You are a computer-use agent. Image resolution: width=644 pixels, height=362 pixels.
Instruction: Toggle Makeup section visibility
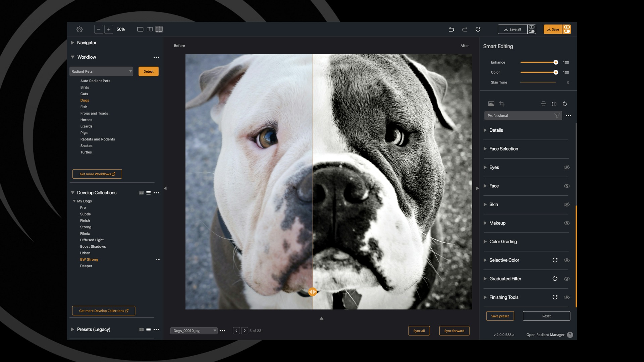[567, 223]
